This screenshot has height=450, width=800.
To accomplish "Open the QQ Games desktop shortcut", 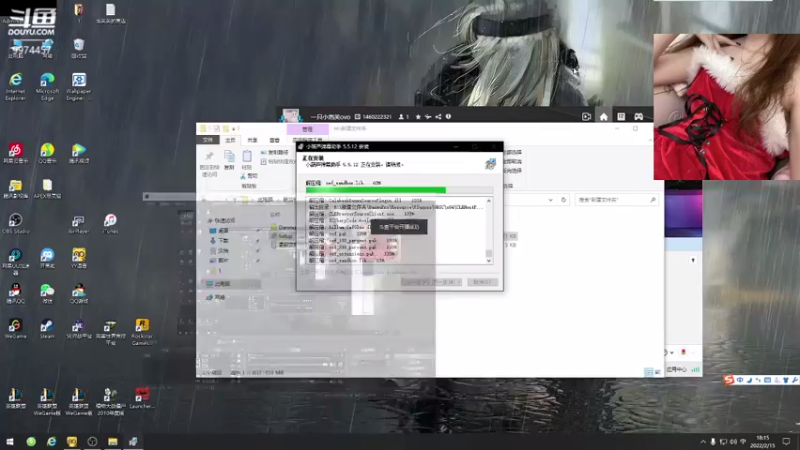I will [x=79, y=293].
